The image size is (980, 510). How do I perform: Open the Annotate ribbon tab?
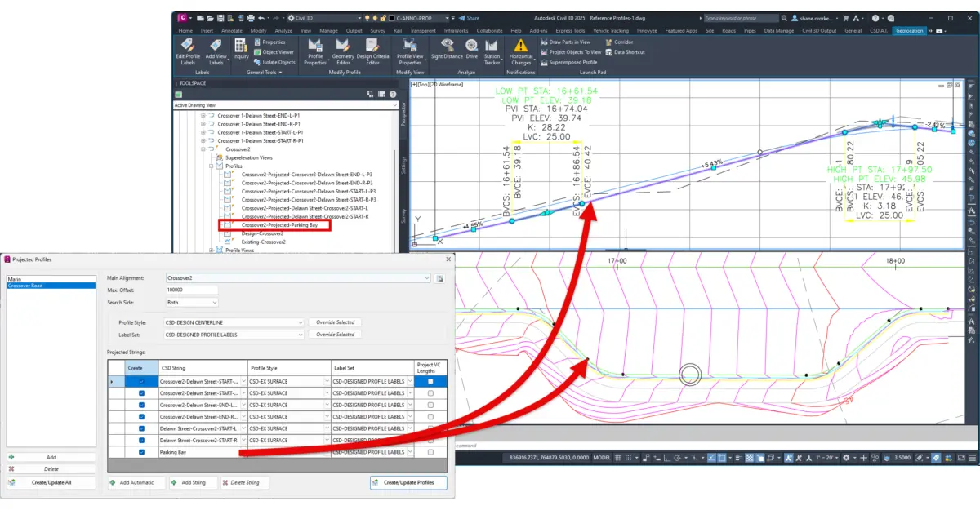232,30
